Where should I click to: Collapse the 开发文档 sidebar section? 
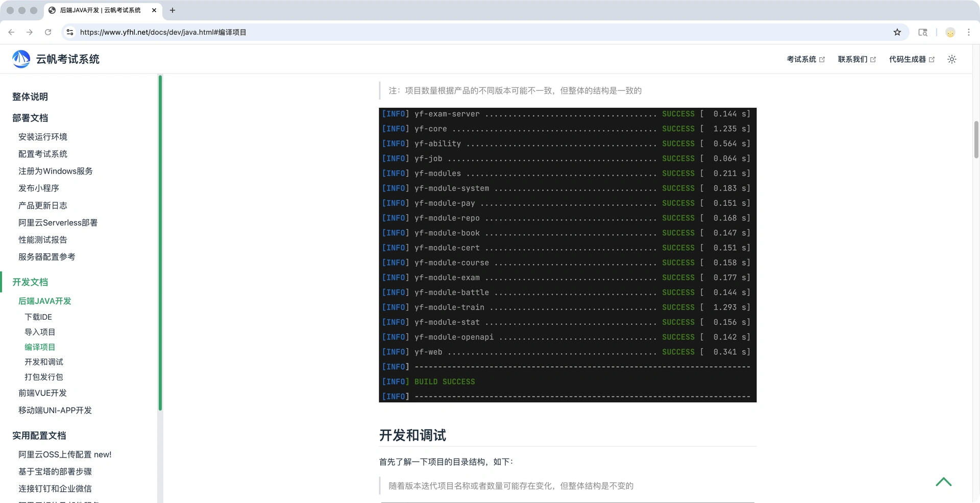(30, 282)
